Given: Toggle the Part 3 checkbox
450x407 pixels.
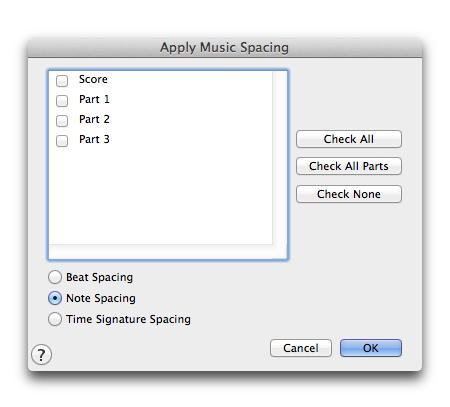Looking at the screenshot, I should pos(62,141).
